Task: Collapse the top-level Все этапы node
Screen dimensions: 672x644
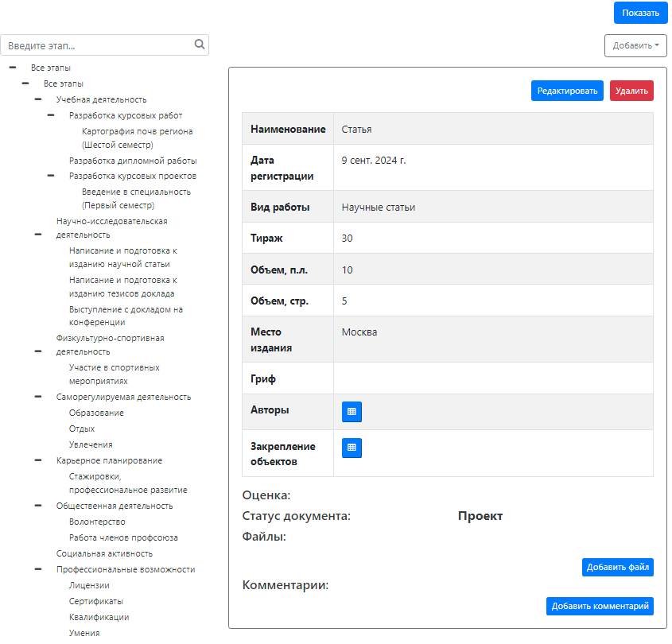Action: pos(13,68)
